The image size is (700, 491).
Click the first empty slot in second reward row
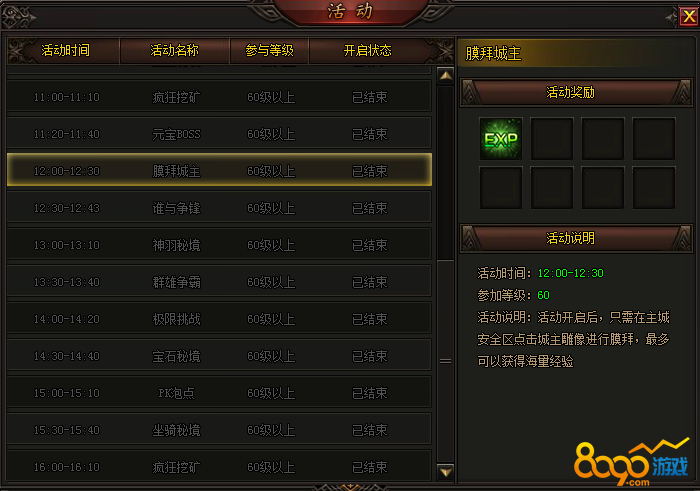tap(500, 188)
